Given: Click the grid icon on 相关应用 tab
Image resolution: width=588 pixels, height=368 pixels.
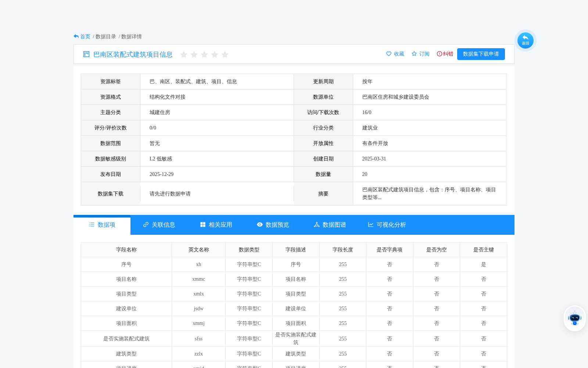Looking at the screenshot, I should tap(203, 224).
